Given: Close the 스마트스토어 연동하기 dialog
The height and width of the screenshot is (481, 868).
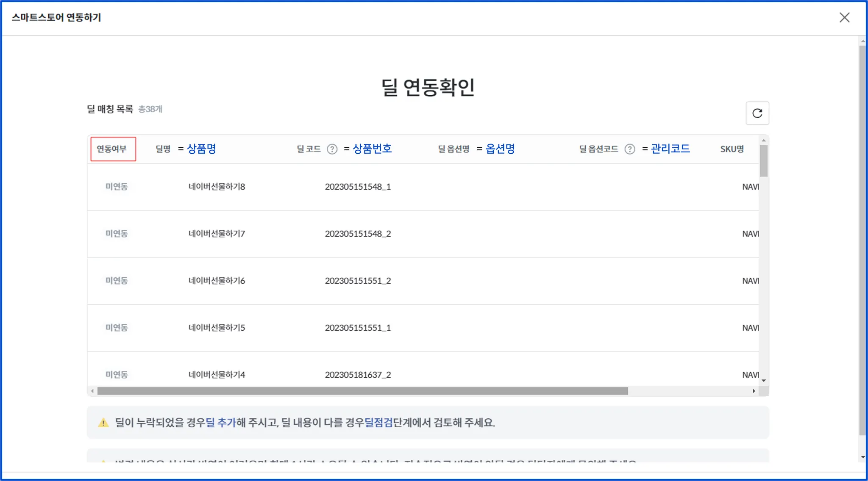Looking at the screenshot, I should [x=844, y=17].
